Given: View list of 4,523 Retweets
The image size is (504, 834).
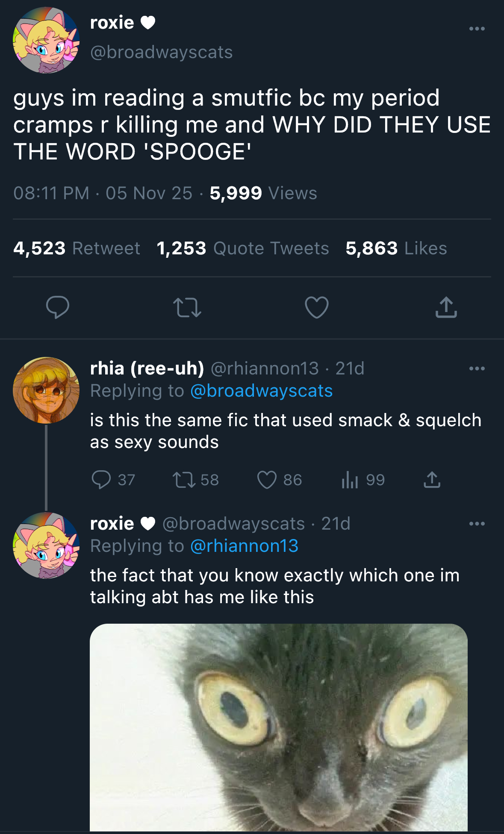Looking at the screenshot, I should click(77, 248).
